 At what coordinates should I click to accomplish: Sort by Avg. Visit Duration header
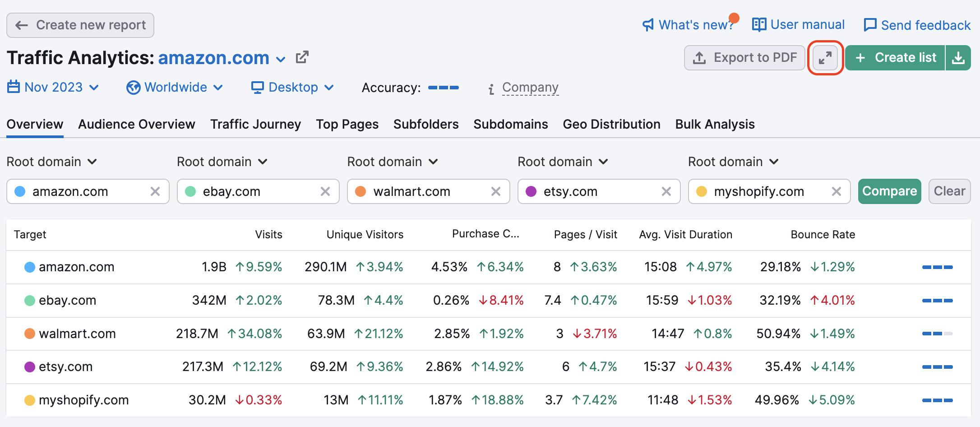685,234
